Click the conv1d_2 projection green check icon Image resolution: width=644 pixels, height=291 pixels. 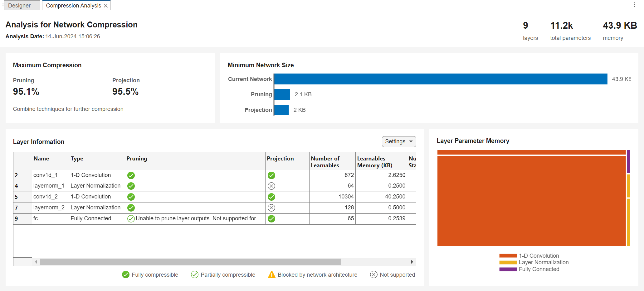click(x=271, y=197)
